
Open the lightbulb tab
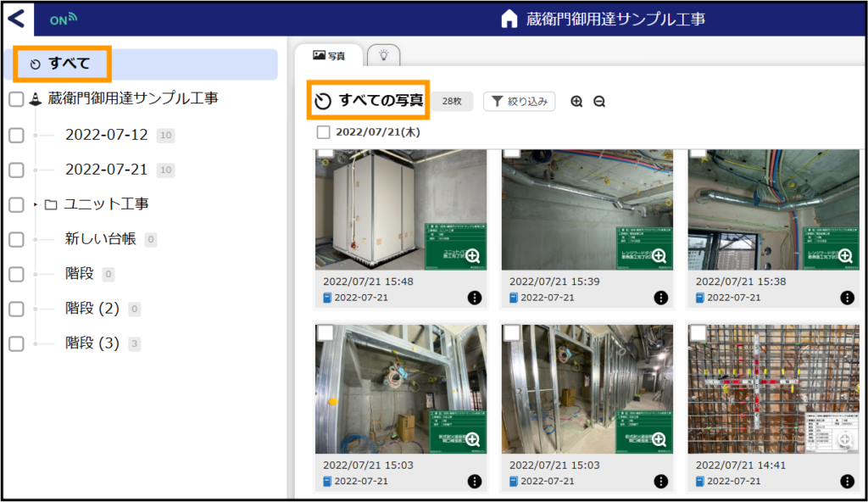[x=383, y=55]
